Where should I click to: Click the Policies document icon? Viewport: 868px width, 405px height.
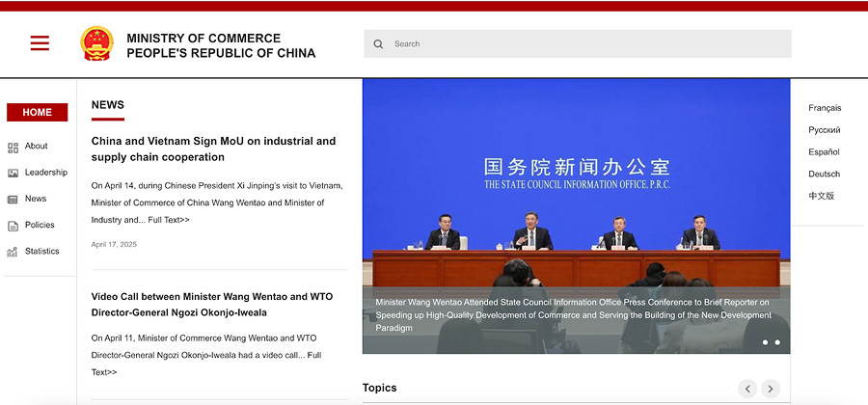point(13,226)
